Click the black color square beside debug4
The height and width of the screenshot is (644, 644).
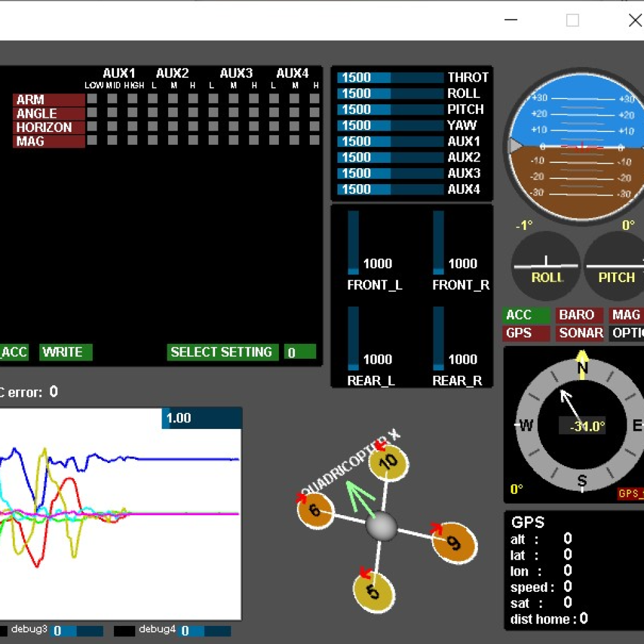tap(124, 631)
